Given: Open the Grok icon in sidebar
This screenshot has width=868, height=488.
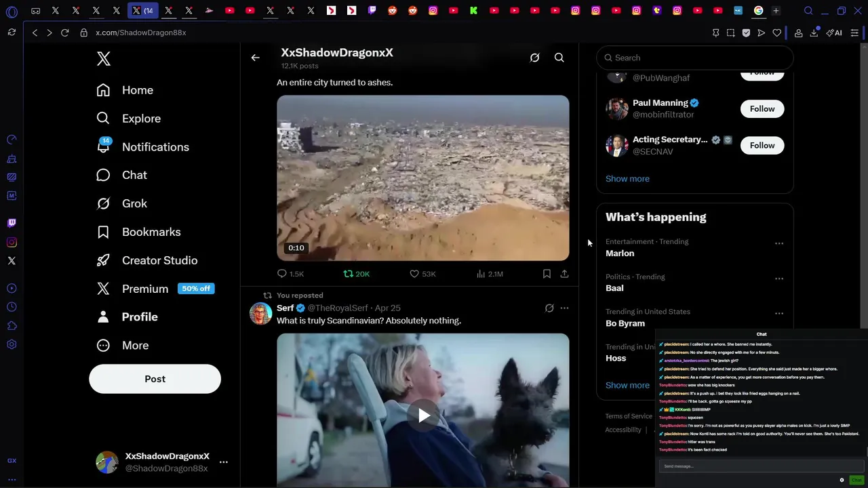Looking at the screenshot, I should (x=103, y=203).
